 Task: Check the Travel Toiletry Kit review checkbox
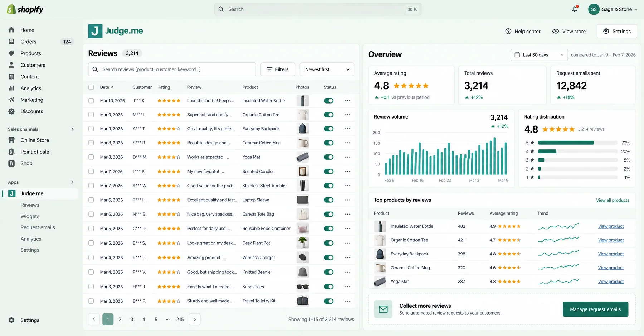91,301
